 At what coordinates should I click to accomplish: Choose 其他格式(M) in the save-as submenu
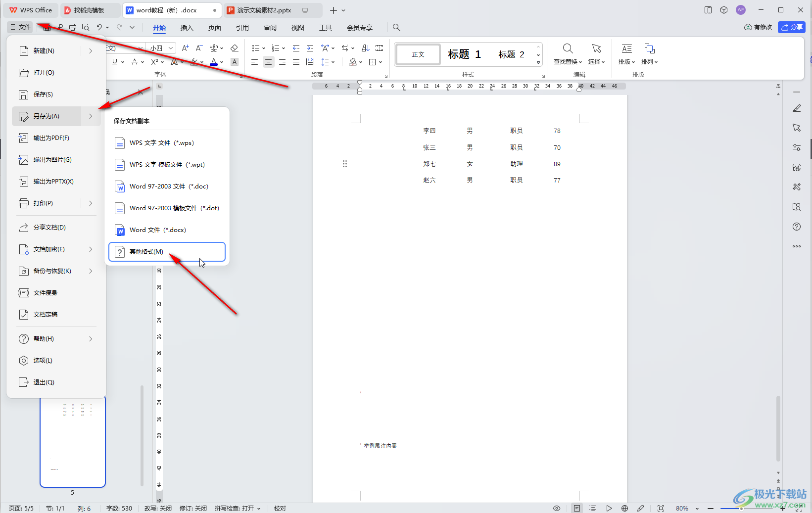[167, 251]
